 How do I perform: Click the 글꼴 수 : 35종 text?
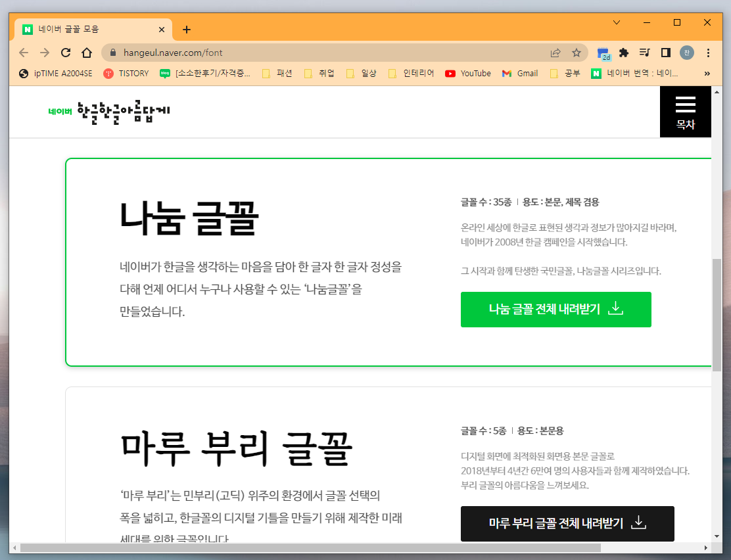pyautogui.click(x=486, y=202)
